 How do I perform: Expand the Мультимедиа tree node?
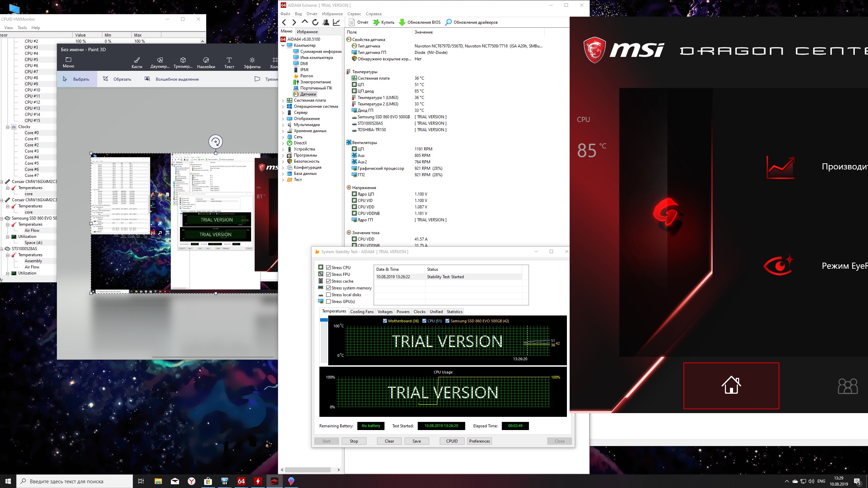[x=283, y=125]
